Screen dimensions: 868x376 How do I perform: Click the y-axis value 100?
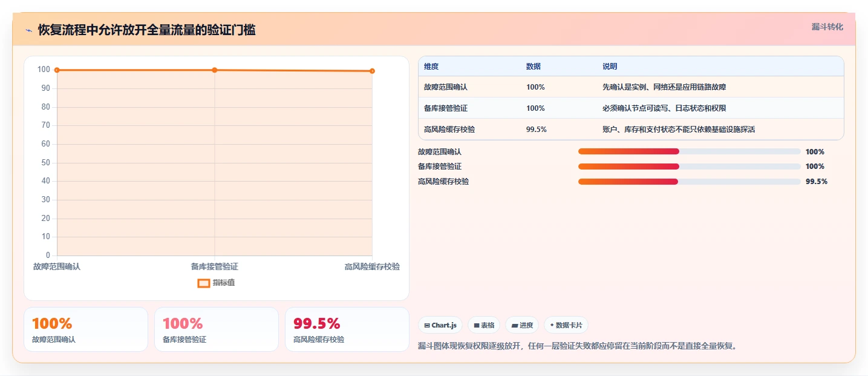click(x=44, y=70)
